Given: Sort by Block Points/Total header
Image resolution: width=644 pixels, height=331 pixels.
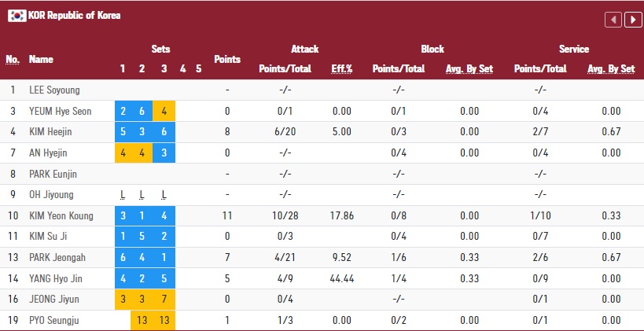Looking at the screenshot, I should 399,69.
